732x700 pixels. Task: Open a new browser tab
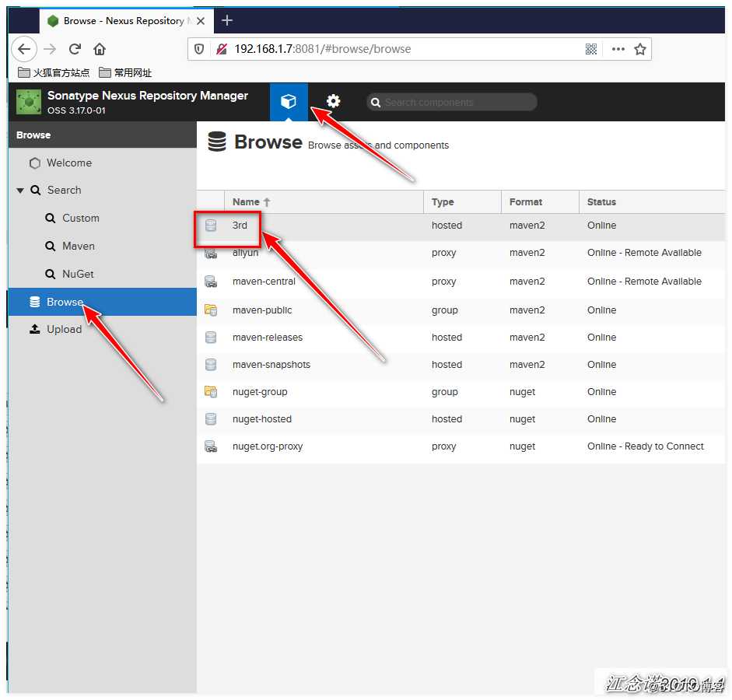click(x=227, y=20)
